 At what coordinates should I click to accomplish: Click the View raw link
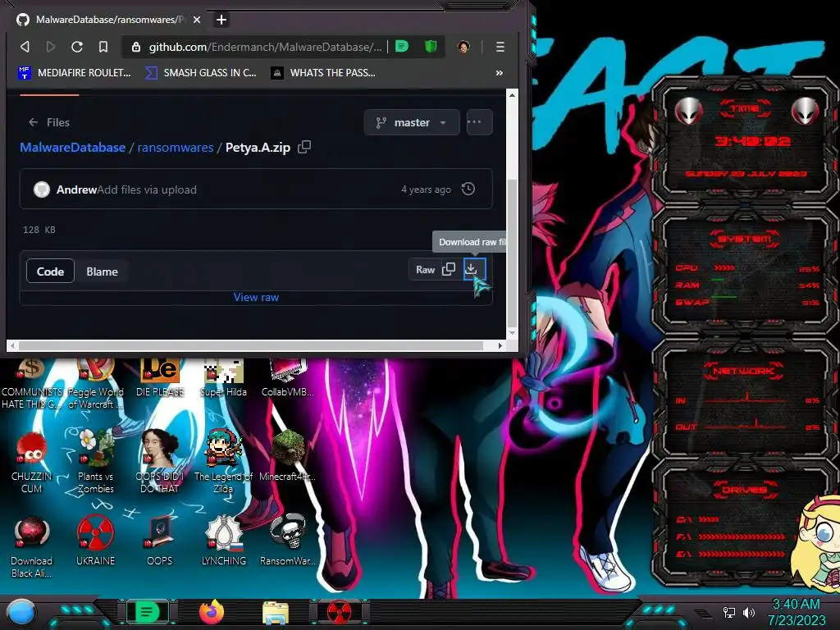256,297
